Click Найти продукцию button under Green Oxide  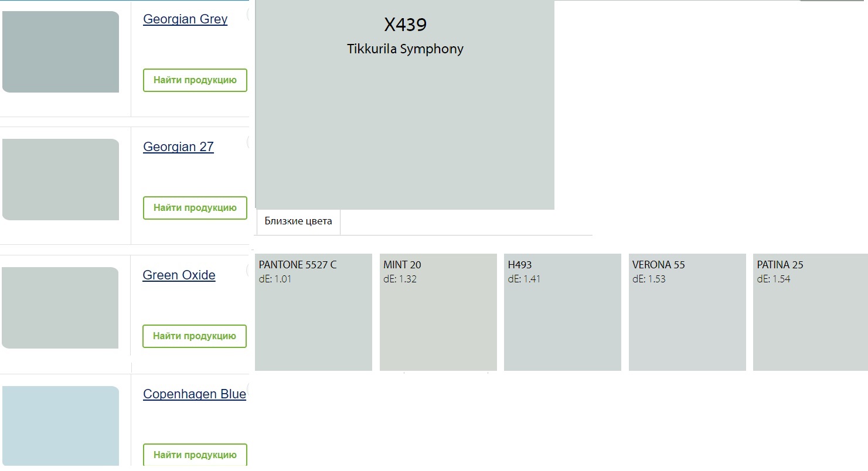click(195, 336)
